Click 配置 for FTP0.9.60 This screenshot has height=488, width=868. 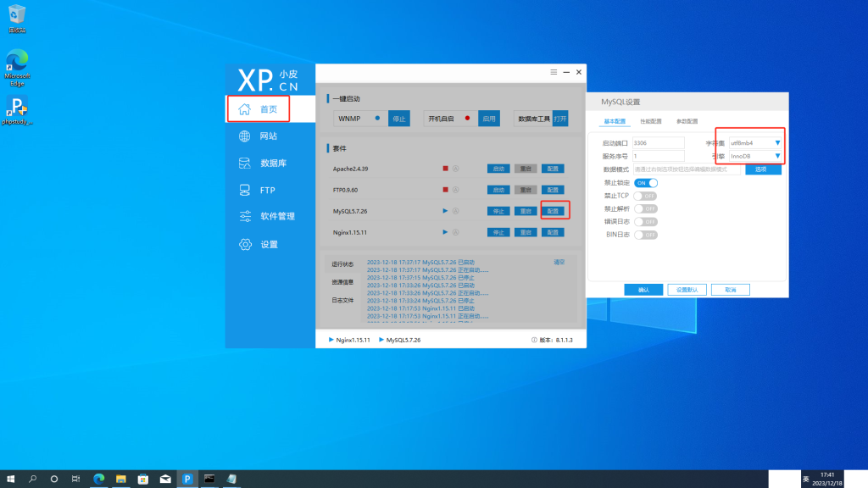(x=553, y=190)
